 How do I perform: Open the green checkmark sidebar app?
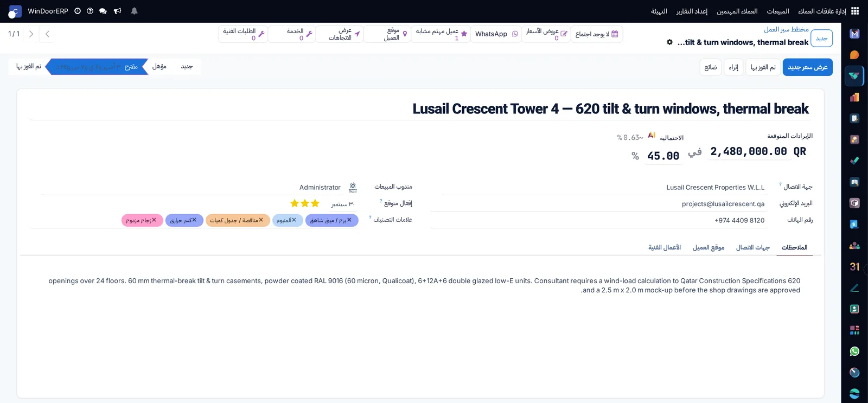pyautogui.click(x=854, y=161)
